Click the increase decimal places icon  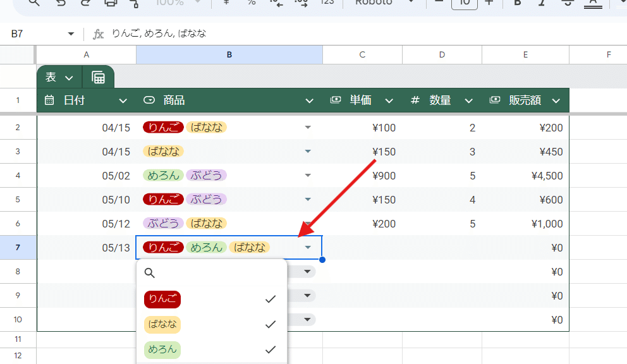(301, 3)
